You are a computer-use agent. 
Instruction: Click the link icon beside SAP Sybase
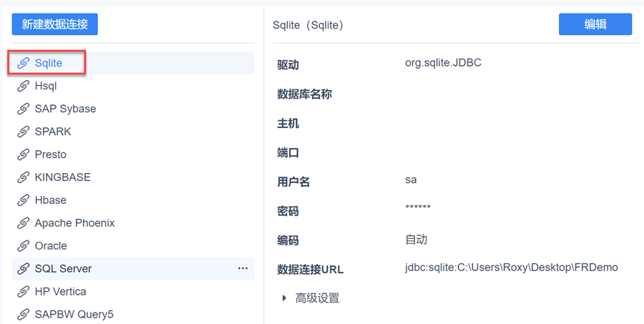click(24, 109)
